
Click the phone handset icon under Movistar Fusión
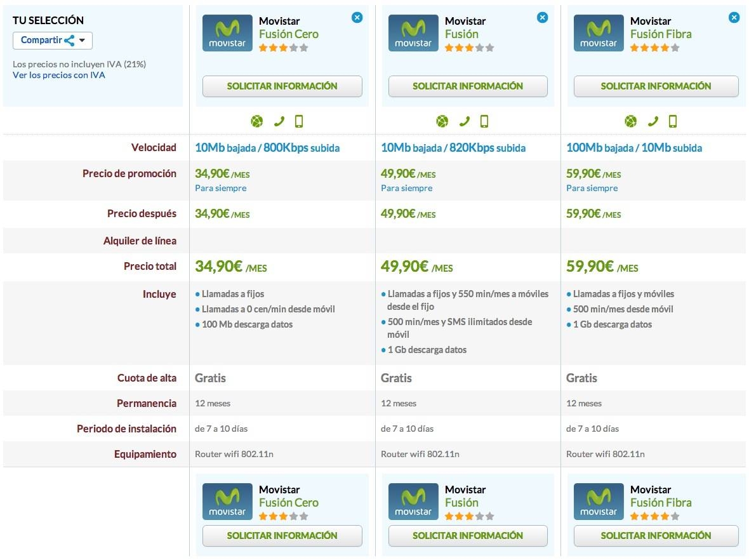coord(464,121)
